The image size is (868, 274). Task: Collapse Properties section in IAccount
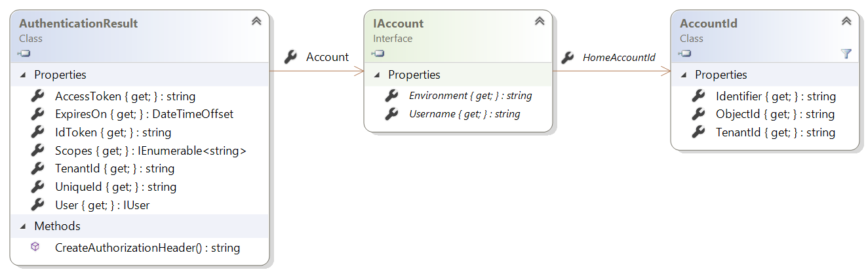point(377,75)
